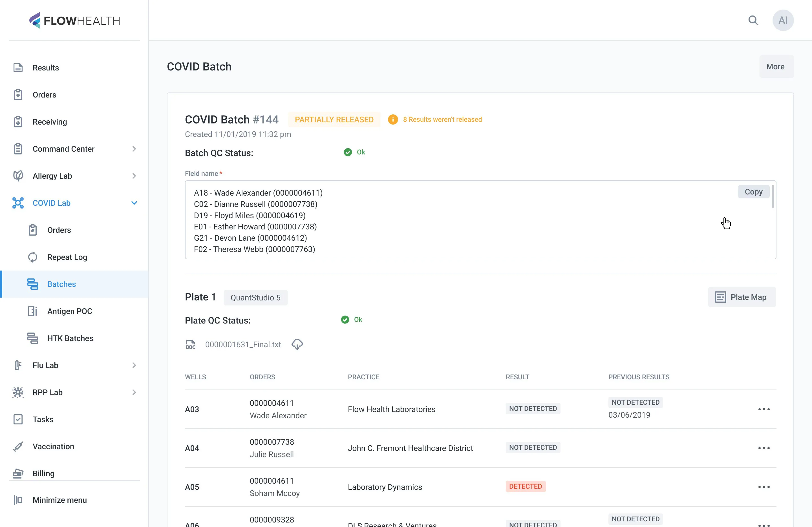The width and height of the screenshot is (812, 527).
Task: Open the More dropdown button
Action: (x=776, y=67)
